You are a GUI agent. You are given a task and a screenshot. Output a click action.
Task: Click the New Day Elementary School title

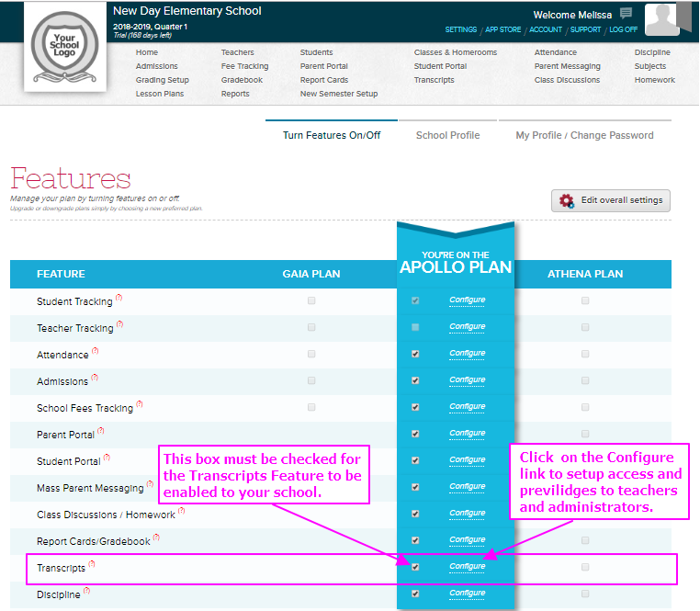click(187, 11)
